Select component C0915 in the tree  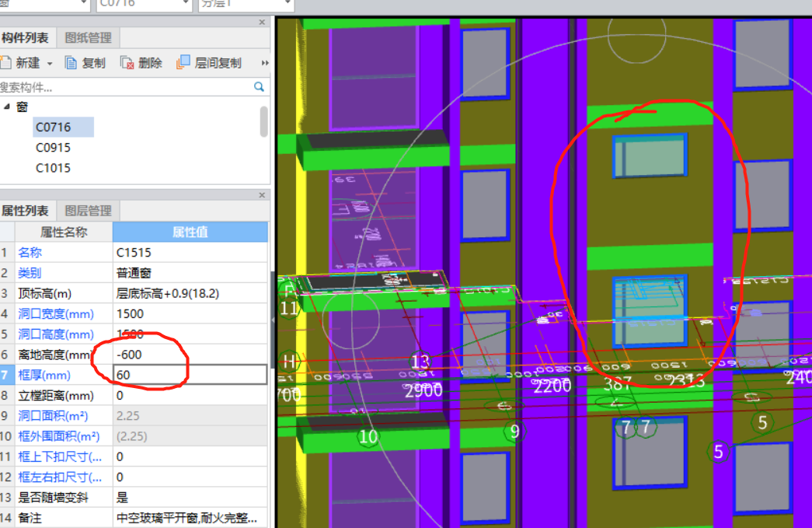(x=53, y=148)
